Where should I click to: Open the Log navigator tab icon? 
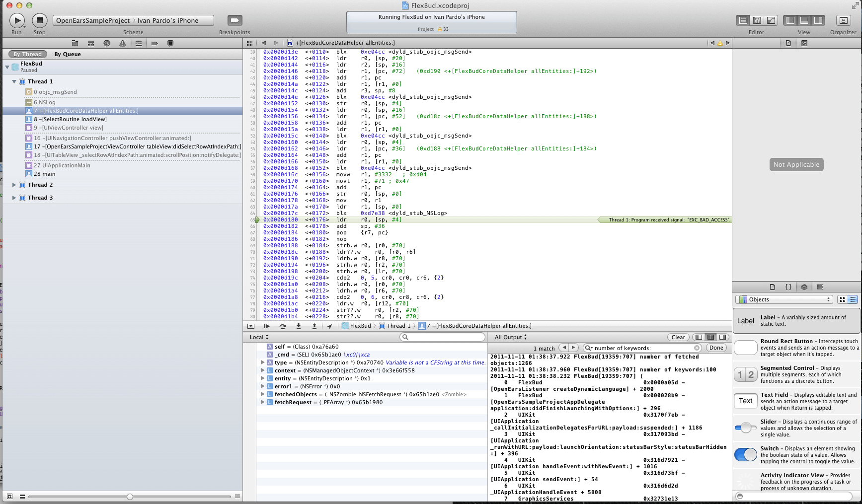click(170, 43)
